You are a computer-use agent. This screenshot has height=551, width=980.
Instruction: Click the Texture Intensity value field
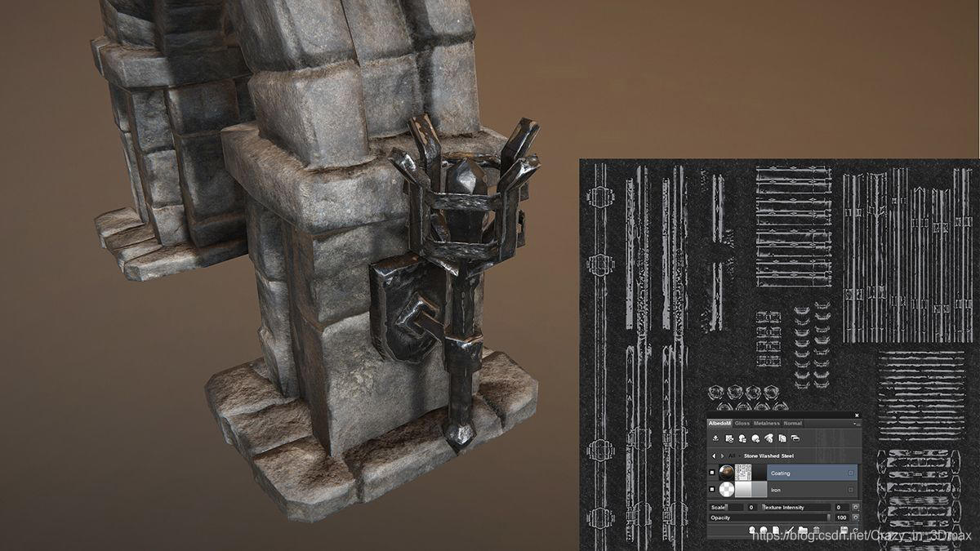(x=841, y=507)
